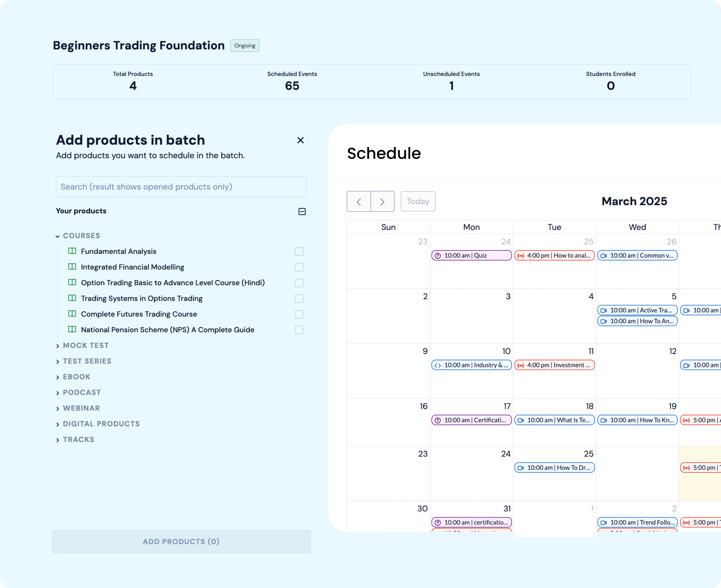Viewport: 721px width, 588px height.
Task: Click the collapse-all icon beside Your products
Action: (x=302, y=212)
